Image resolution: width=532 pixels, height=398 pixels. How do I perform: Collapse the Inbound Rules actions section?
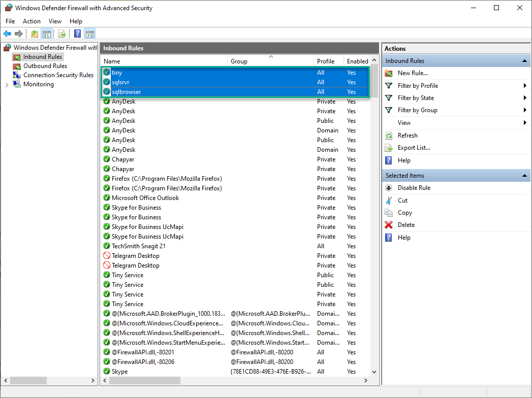pos(524,61)
